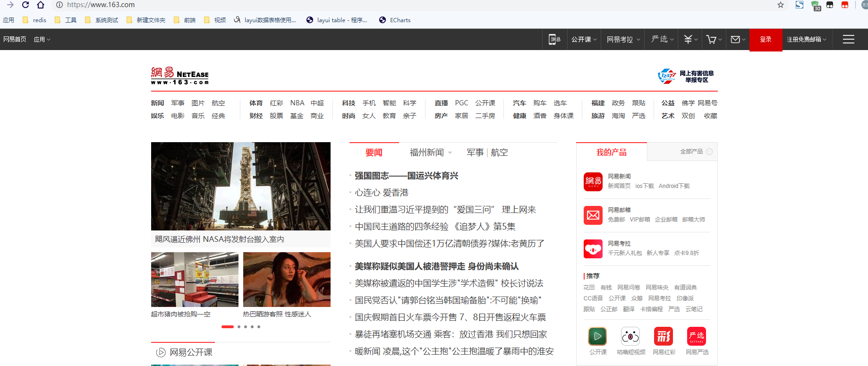Open the mobile app phone icon in NetEase top bar

[x=554, y=39]
